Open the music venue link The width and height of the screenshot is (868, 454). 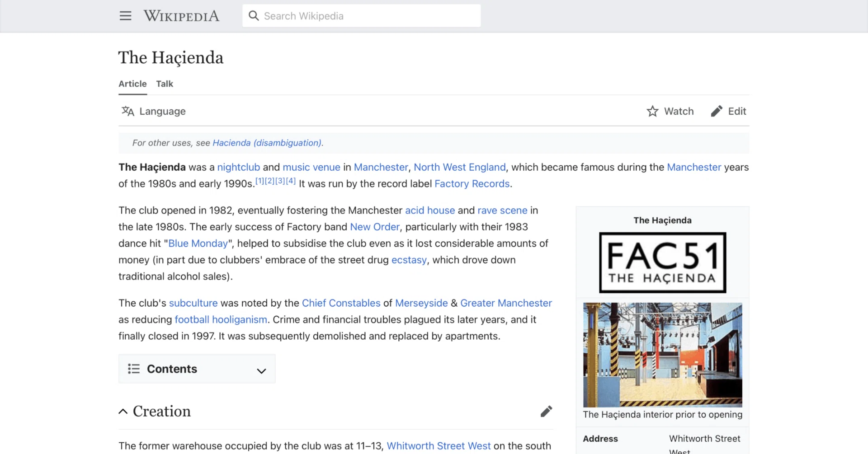311,167
